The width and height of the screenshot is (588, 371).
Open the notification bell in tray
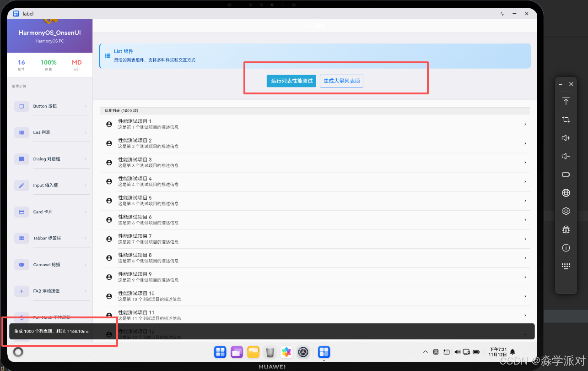point(512,352)
